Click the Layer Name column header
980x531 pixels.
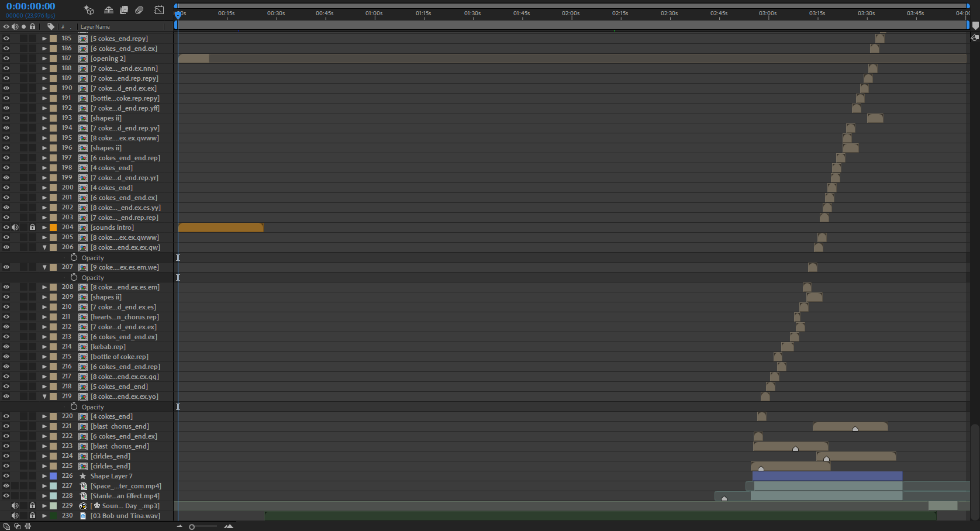tap(95, 27)
